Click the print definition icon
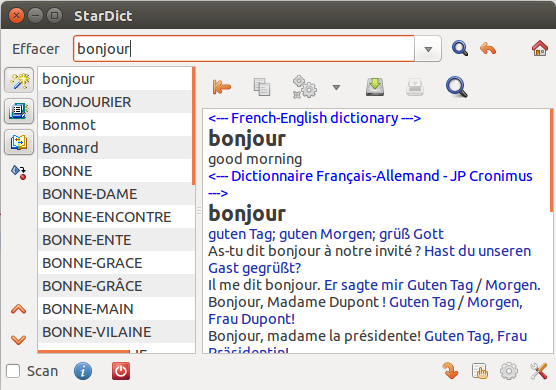The height and width of the screenshot is (390, 556). [x=415, y=87]
